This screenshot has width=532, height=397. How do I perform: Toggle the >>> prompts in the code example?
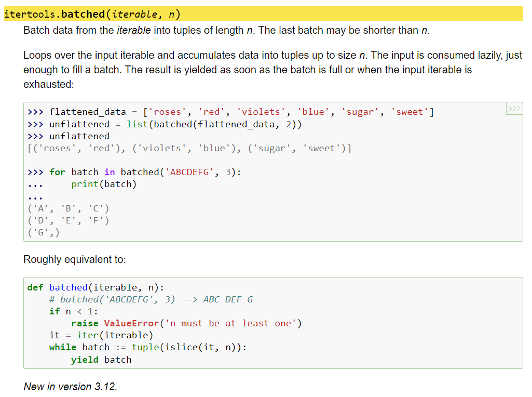point(513,109)
